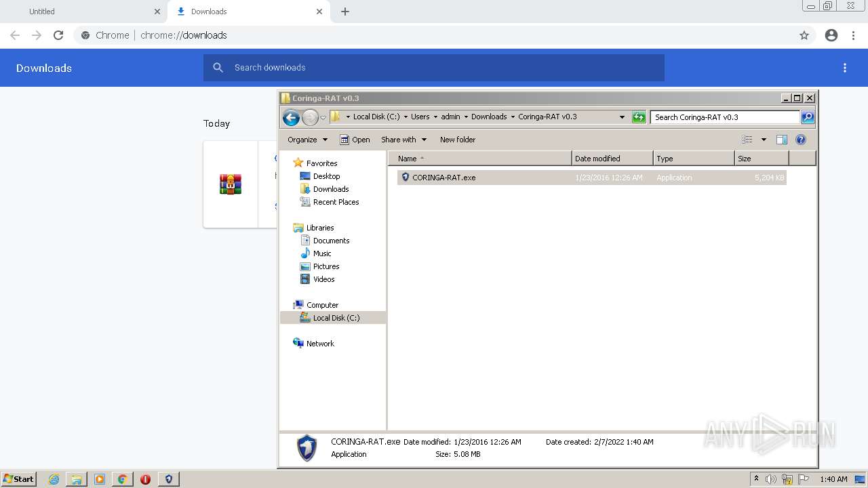868x488 pixels.
Task: Click Local Disk (C:) in breadcrumb
Action: click(376, 117)
